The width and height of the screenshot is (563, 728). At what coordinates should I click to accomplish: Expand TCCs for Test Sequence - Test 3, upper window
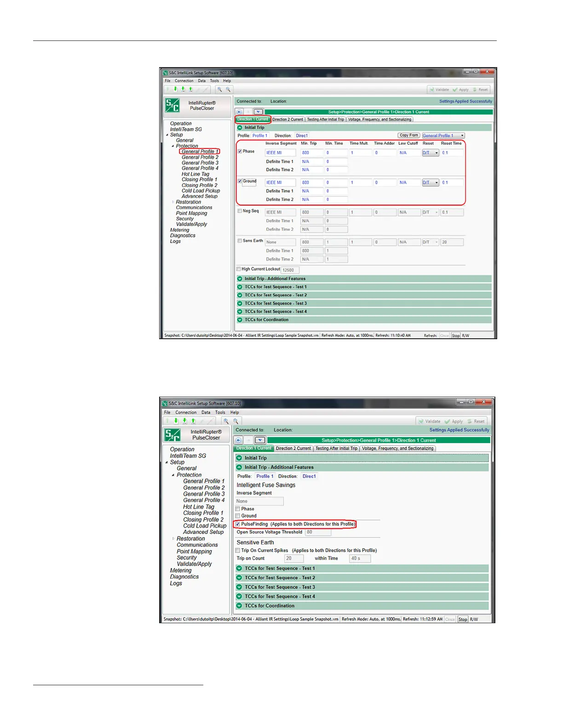(x=240, y=303)
